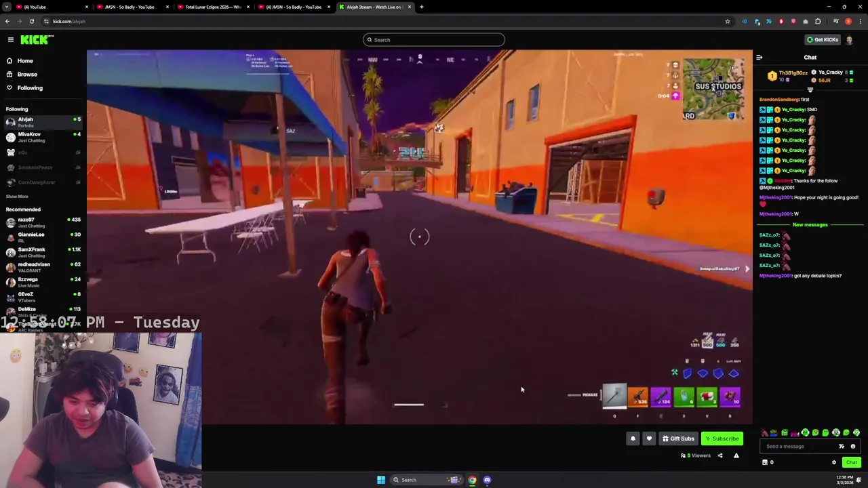Screen dimensions: 868x488
Task: Click the Get KICKs button
Action: (822, 40)
